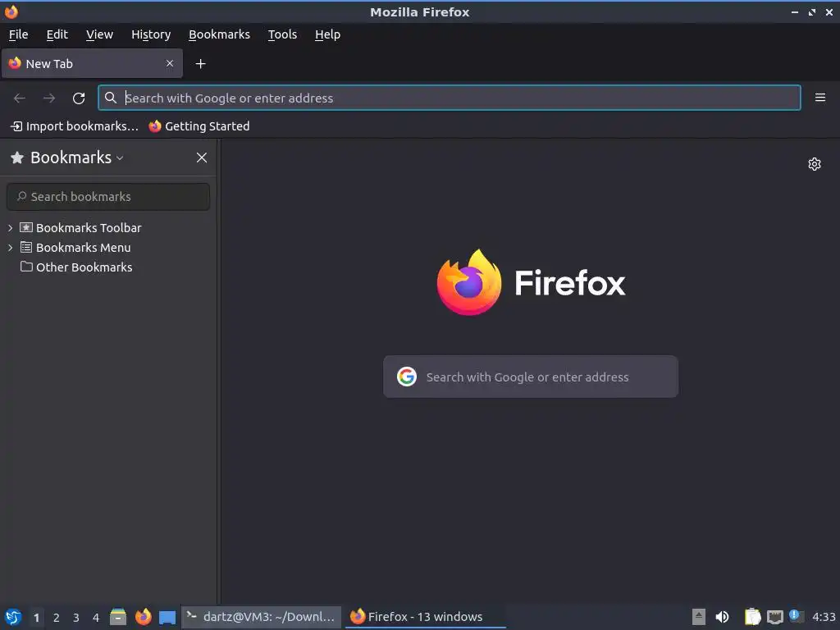Click the Other Bookmarks folder icon
Image resolution: width=840 pixels, height=630 pixels.
(26, 267)
